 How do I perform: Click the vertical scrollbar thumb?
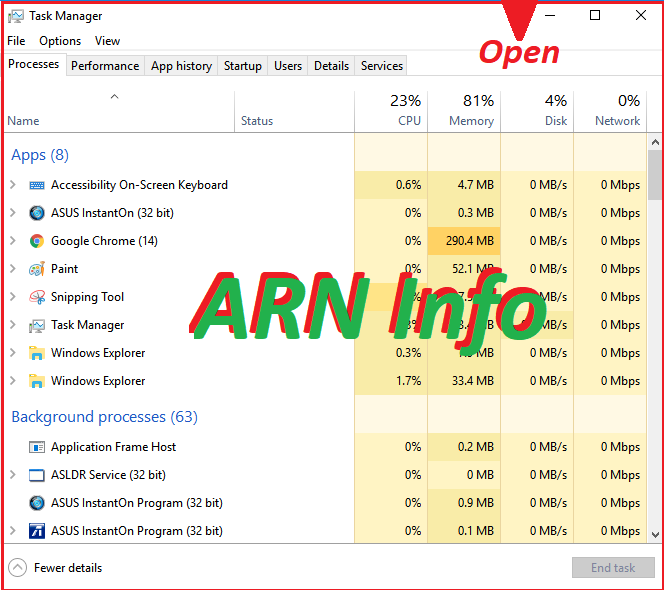point(655,175)
